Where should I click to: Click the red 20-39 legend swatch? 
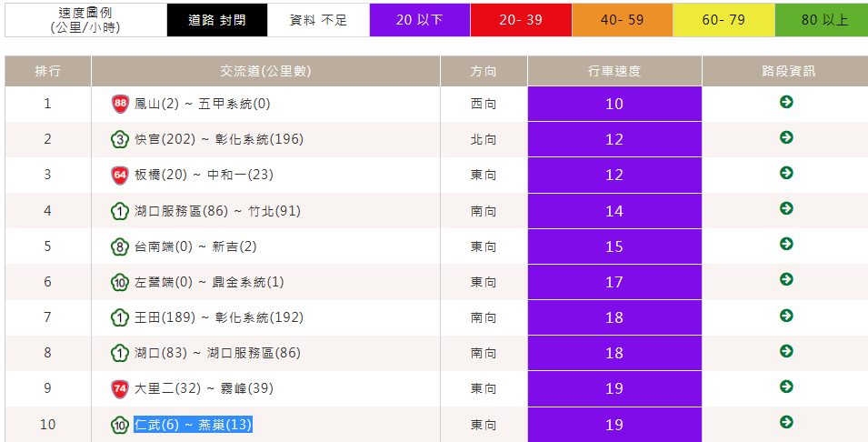521,20
